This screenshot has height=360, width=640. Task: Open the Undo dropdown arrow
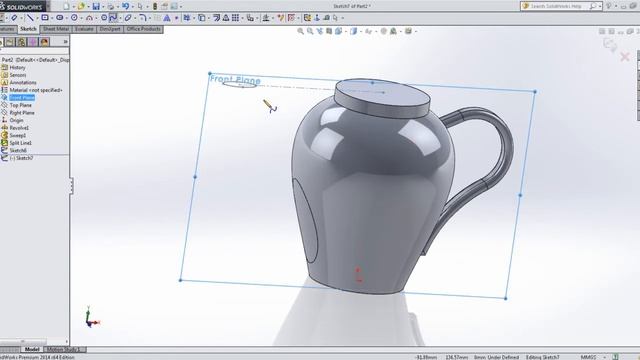(x=132, y=7)
